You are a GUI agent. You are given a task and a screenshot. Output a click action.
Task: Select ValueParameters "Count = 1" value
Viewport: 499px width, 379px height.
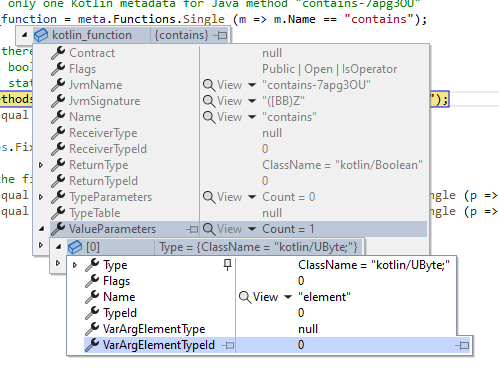pyautogui.click(x=288, y=229)
